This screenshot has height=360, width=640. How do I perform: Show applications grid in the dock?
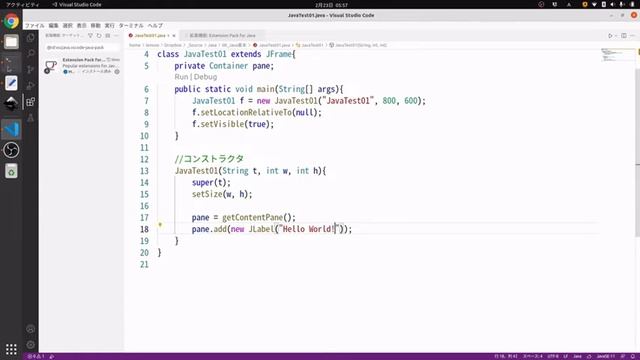11,349
